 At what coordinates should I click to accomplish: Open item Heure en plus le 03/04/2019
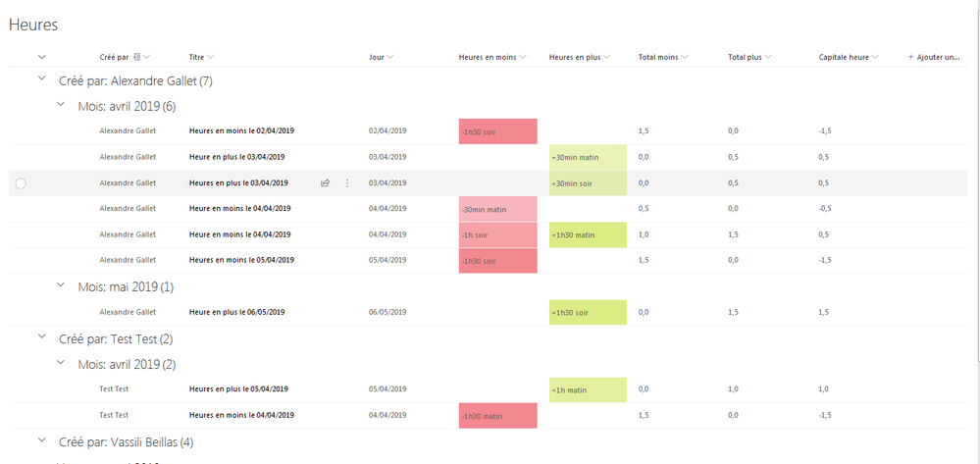[237, 157]
